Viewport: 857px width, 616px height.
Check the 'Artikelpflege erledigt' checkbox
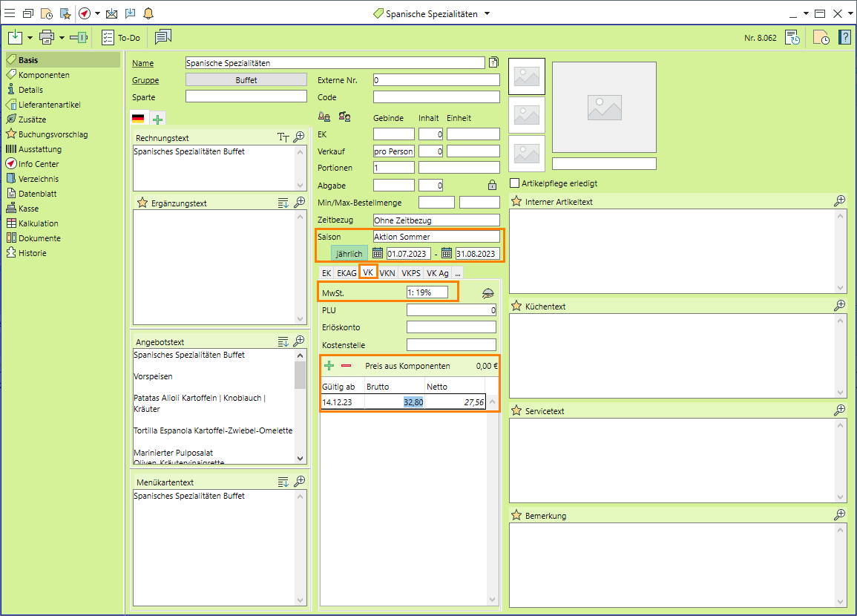click(x=514, y=183)
